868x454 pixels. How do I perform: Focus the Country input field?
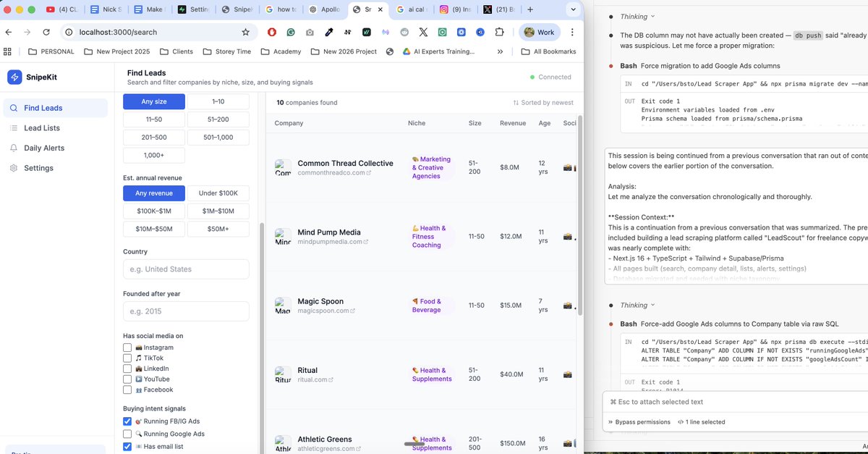point(186,269)
